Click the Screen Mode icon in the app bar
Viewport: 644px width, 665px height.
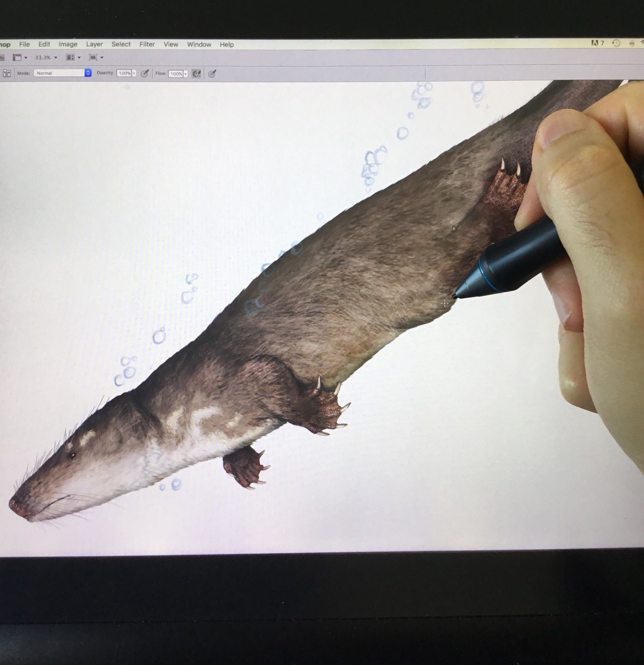[94, 58]
